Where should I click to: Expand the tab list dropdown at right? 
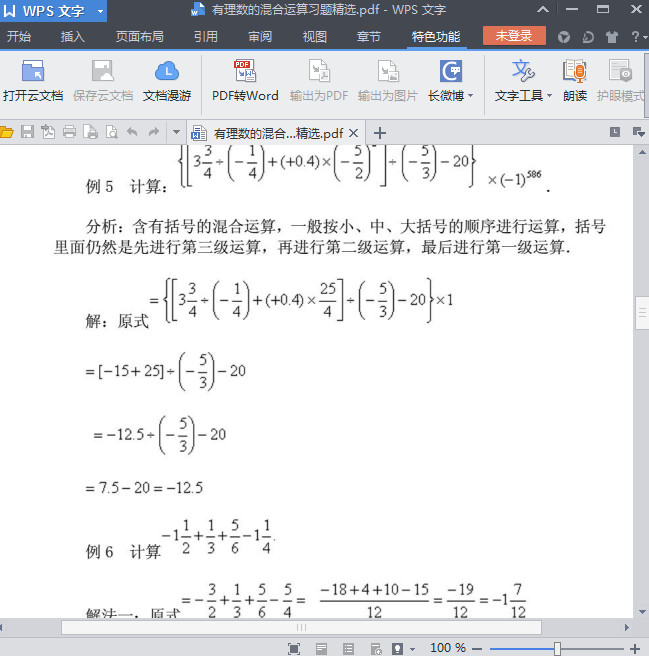click(x=638, y=133)
